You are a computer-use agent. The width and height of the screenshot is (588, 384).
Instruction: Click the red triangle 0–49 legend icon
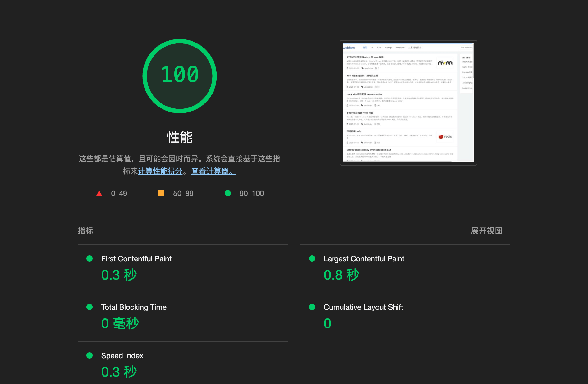pos(99,194)
